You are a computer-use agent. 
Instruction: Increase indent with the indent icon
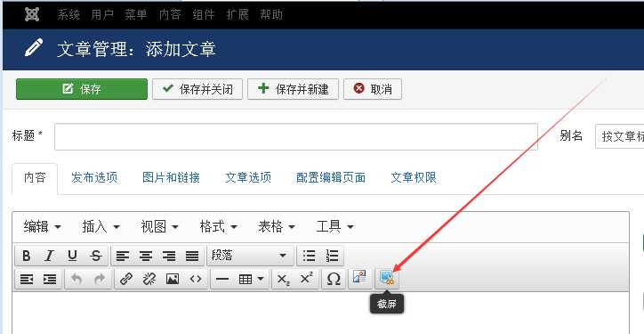pyautogui.click(x=50, y=280)
